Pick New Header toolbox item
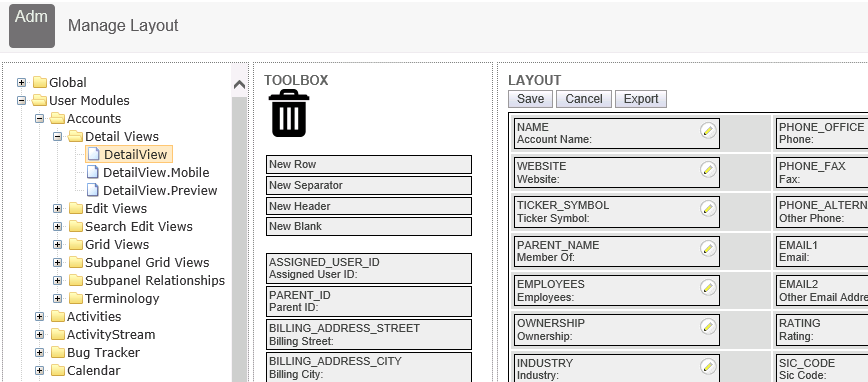 [x=369, y=206]
